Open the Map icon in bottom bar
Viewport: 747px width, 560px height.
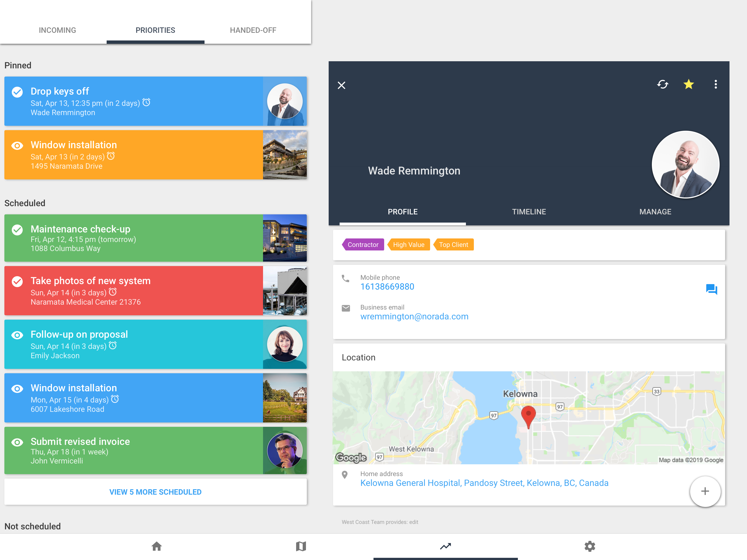(x=301, y=546)
